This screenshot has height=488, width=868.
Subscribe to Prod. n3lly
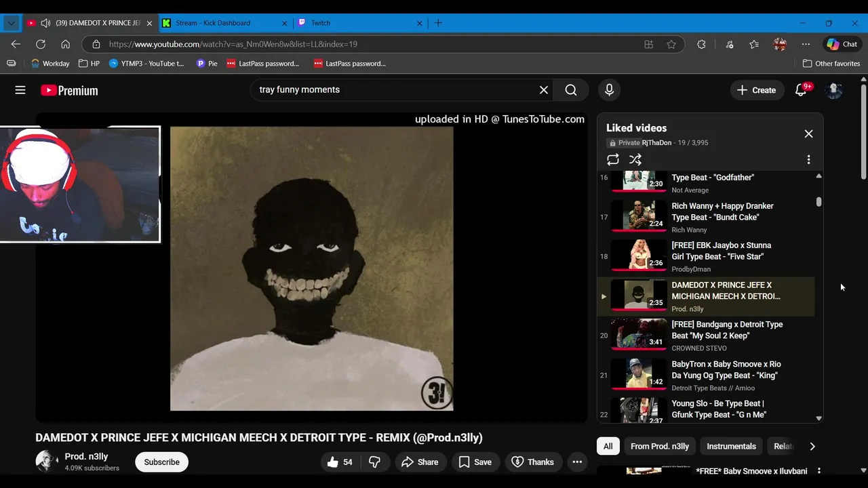tap(161, 462)
